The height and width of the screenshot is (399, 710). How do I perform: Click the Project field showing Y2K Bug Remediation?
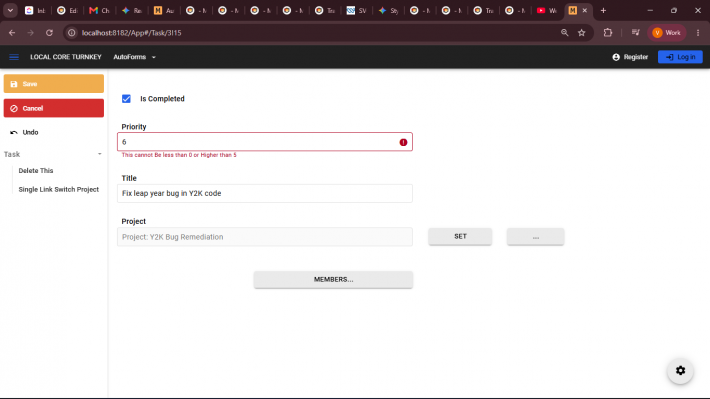(x=265, y=237)
